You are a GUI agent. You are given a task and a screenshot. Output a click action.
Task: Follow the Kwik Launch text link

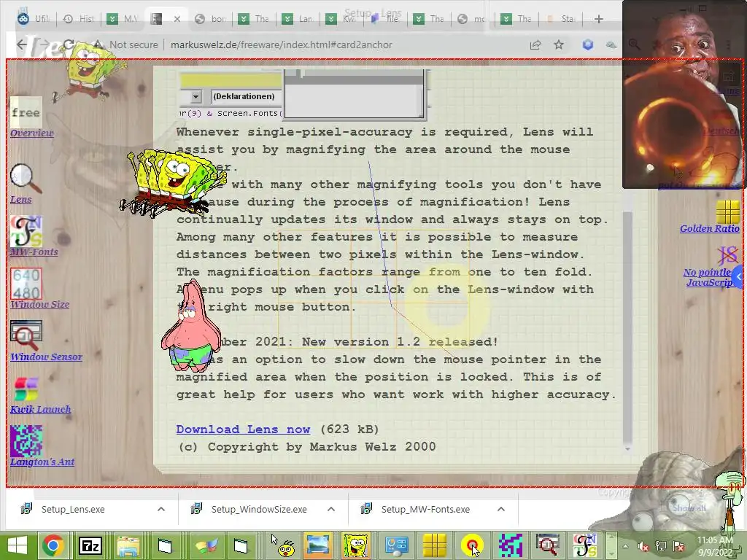(41, 409)
